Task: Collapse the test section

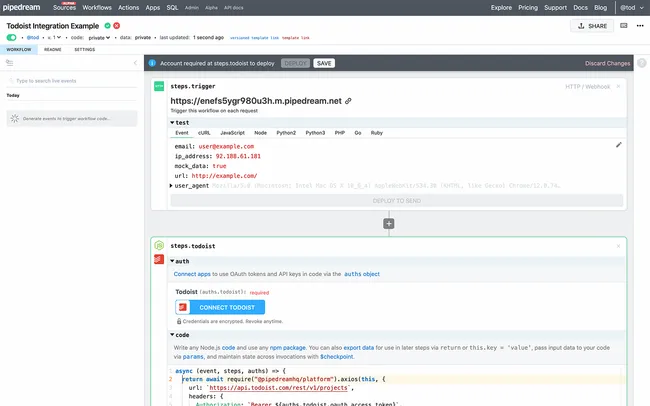Action: [x=180, y=123]
